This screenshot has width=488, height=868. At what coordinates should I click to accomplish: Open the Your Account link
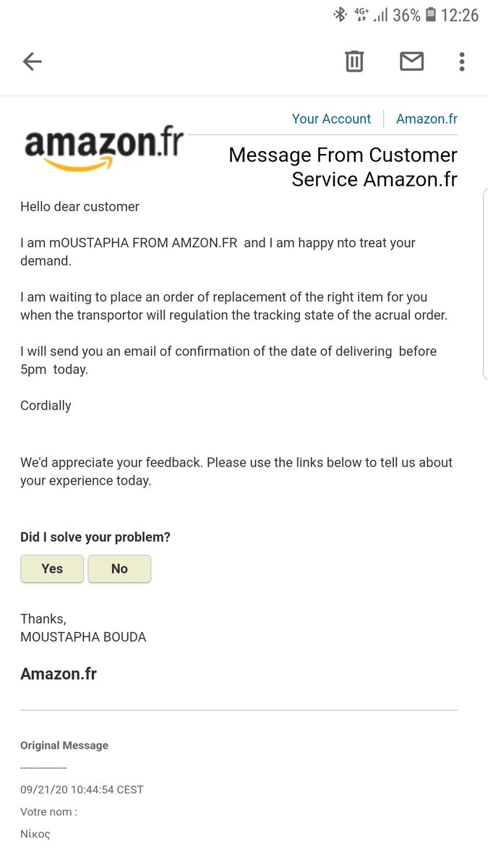[331, 119]
